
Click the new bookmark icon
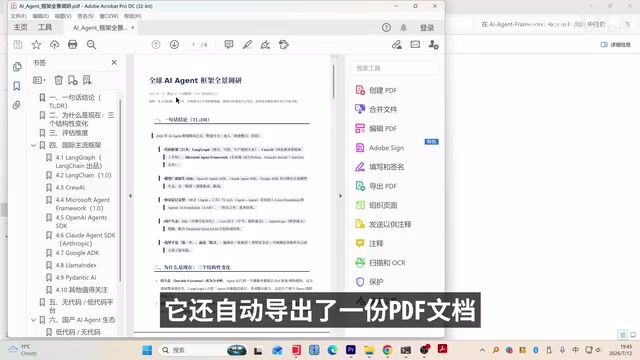point(73,80)
